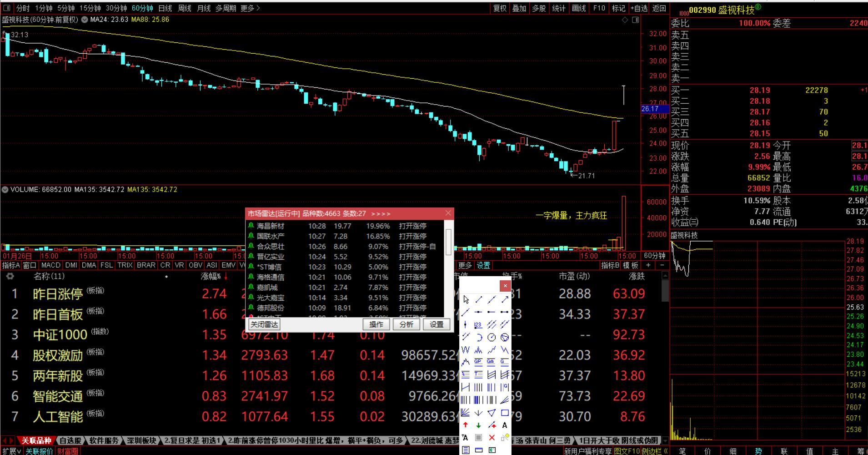Viewport: 868px width, 455px height.
Task: Toggle volume indicator circle icon
Action: [x=5, y=189]
